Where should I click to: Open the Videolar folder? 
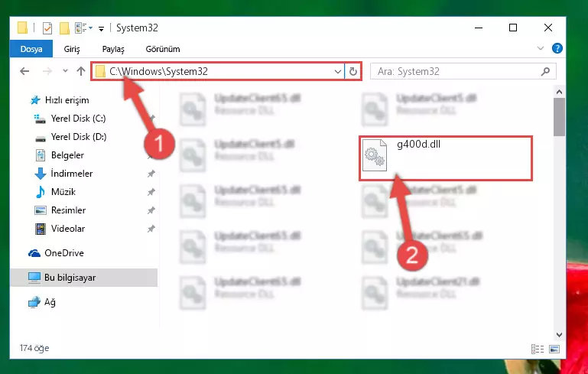coord(68,229)
